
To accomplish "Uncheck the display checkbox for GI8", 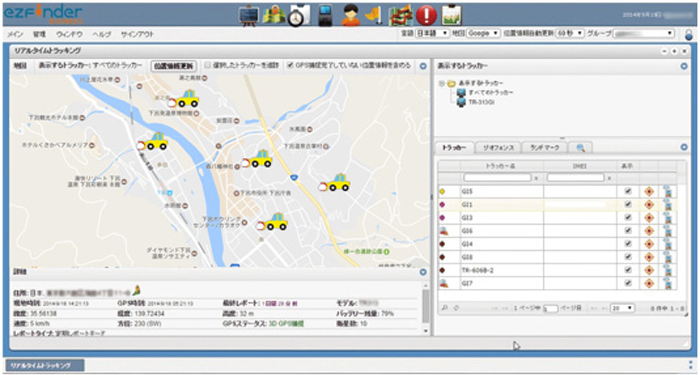I will point(628,257).
